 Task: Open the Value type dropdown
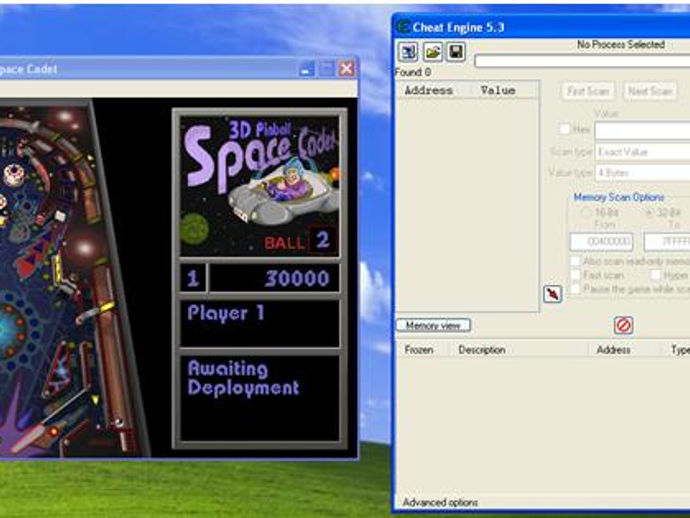click(642, 173)
